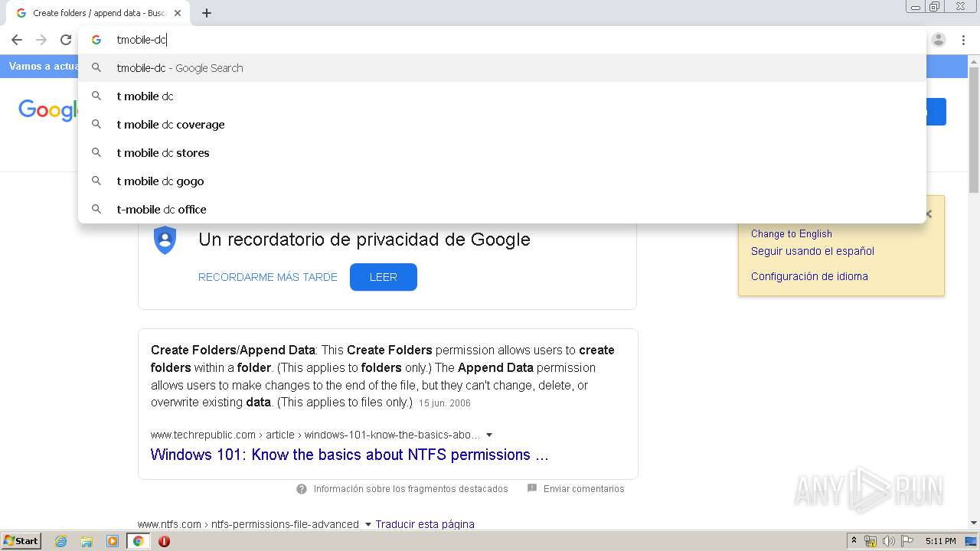The height and width of the screenshot is (551, 980).
Task: Click the privacy shield icon
Action: 165,240
